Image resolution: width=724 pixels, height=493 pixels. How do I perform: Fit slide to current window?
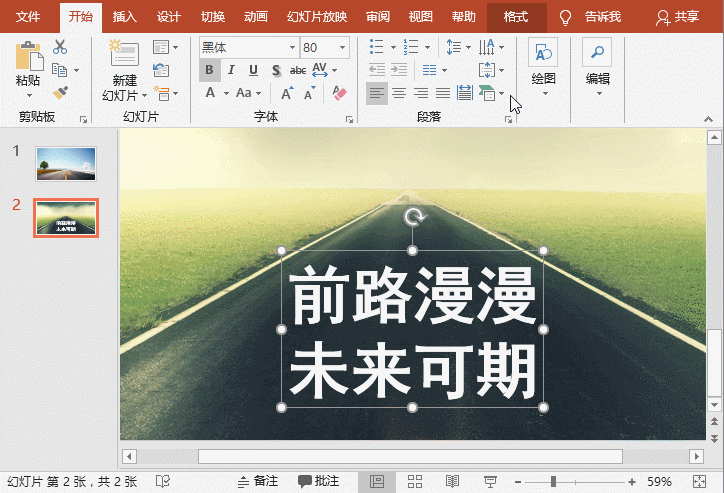[x=700, y=481]
